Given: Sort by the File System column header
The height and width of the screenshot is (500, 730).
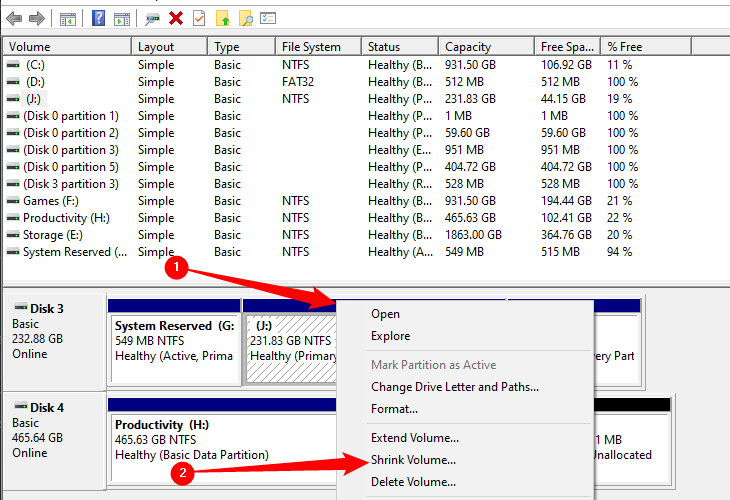Looking at the screenshot, I should pyautogui.click(x=311, y=47).
